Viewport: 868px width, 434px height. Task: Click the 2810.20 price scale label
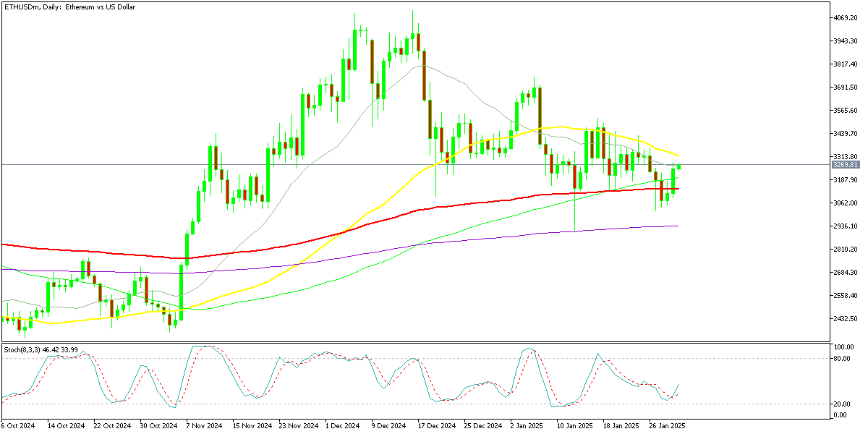pyautogui.click(x=845, y=249)
